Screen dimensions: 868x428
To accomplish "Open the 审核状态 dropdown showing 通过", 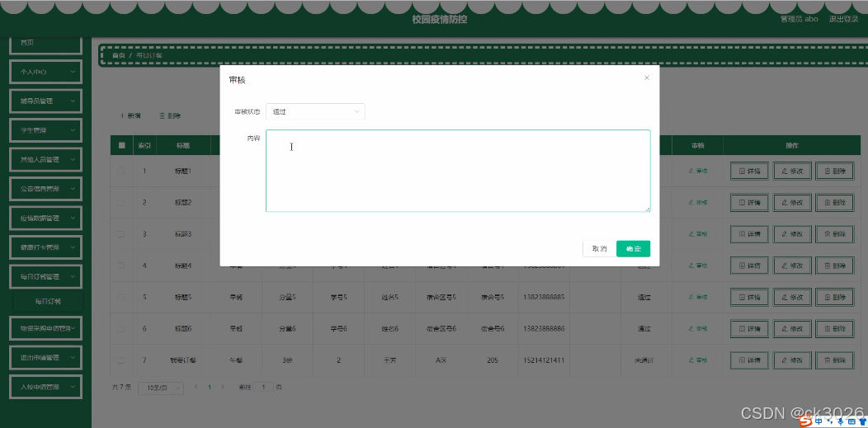I will [x=315, y=111].
